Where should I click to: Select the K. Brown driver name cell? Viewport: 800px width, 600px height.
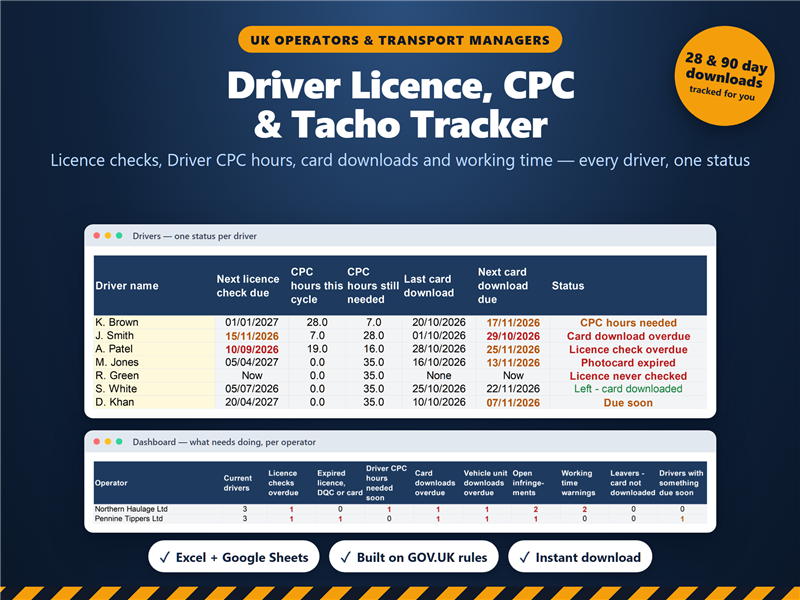[x=154, y=322]
